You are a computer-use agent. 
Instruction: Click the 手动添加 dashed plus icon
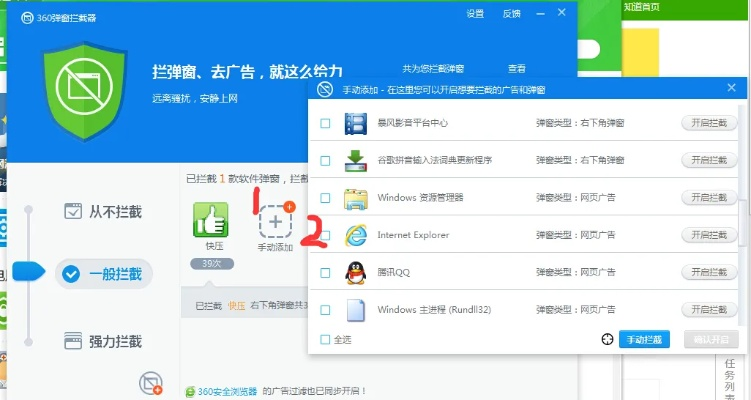(276, 220)
